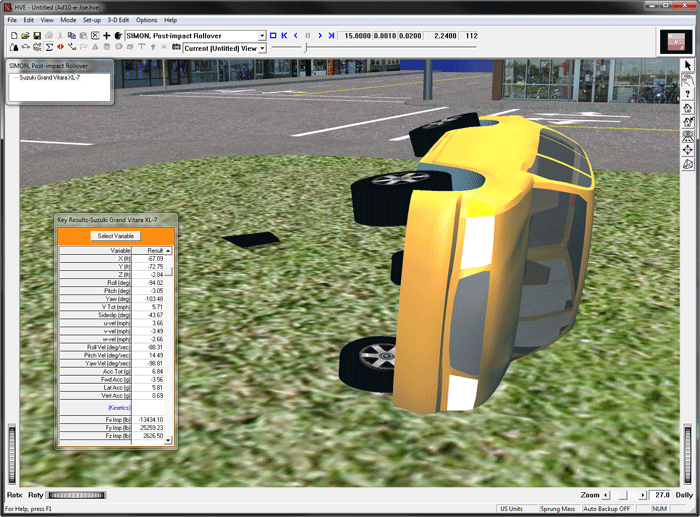The image size is (700, 517).
Task: Click the Select Variable button
Action: pos(116,236)
